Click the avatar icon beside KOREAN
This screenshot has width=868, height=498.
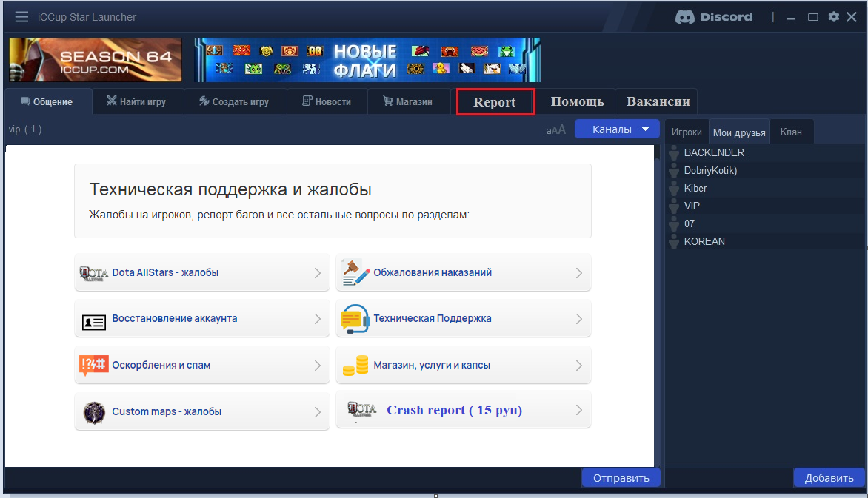[674, 241]
